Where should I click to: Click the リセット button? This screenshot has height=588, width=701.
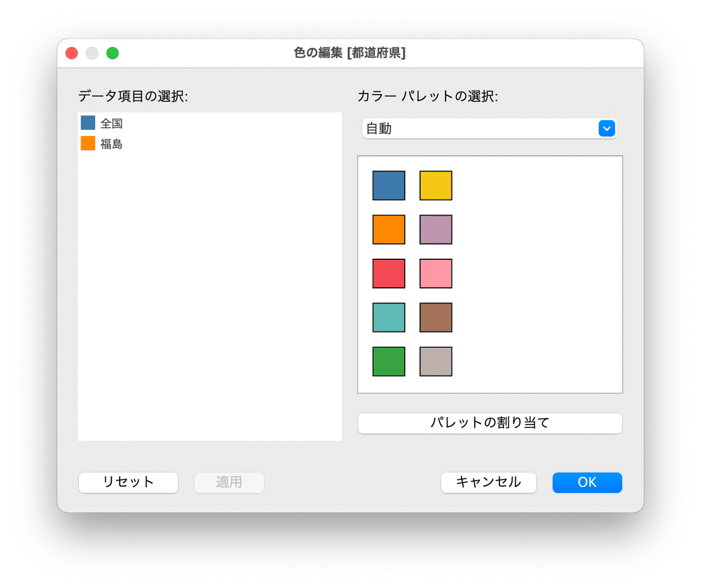click(x=129, y=482)
